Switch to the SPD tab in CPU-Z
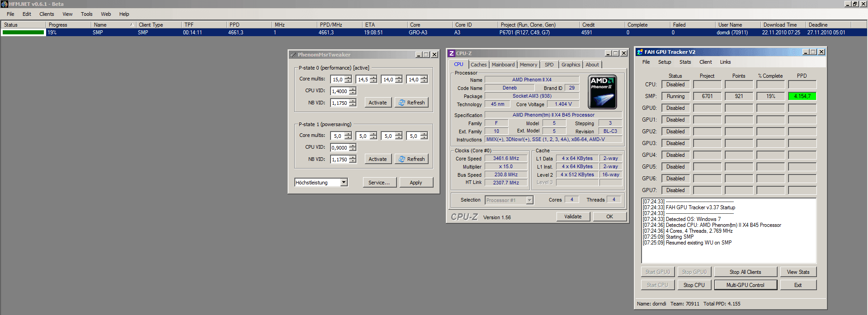Image resolution: width=868 pixels, height=315 pixels. pos(549,65)
